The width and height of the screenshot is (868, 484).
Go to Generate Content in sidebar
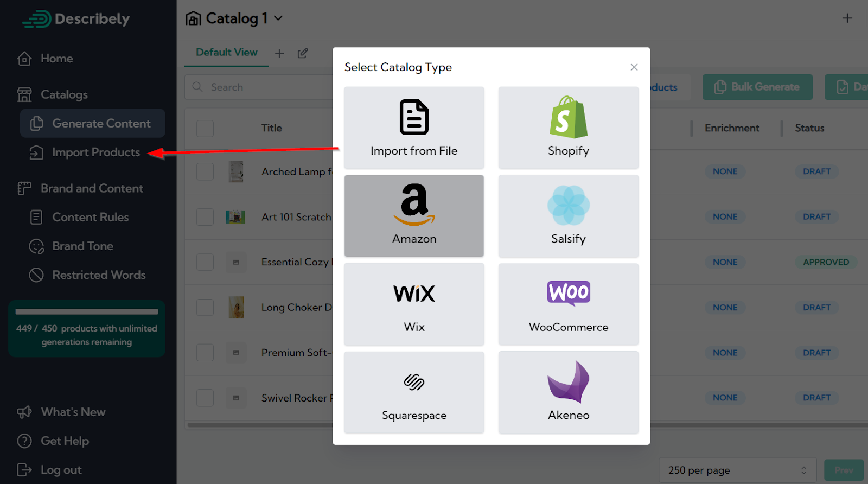tap(93, 123)
